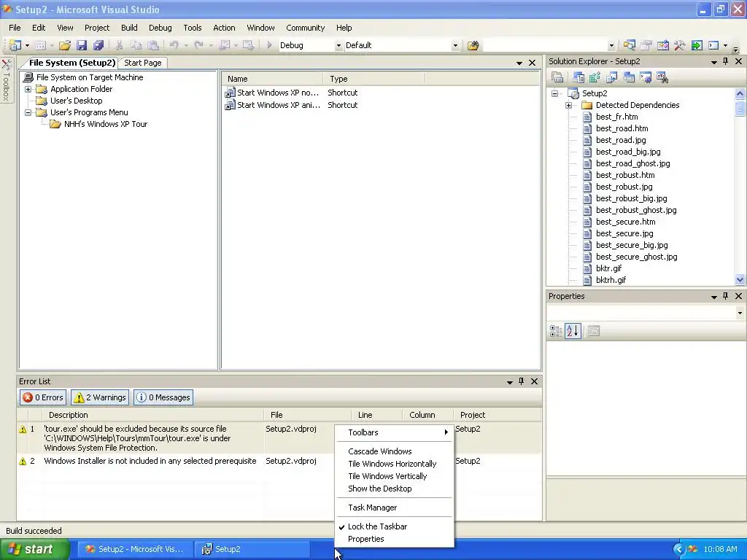Click the Toolbox side tab
The height and width of the screenshot is (560, 747).
tap(6, 80)
